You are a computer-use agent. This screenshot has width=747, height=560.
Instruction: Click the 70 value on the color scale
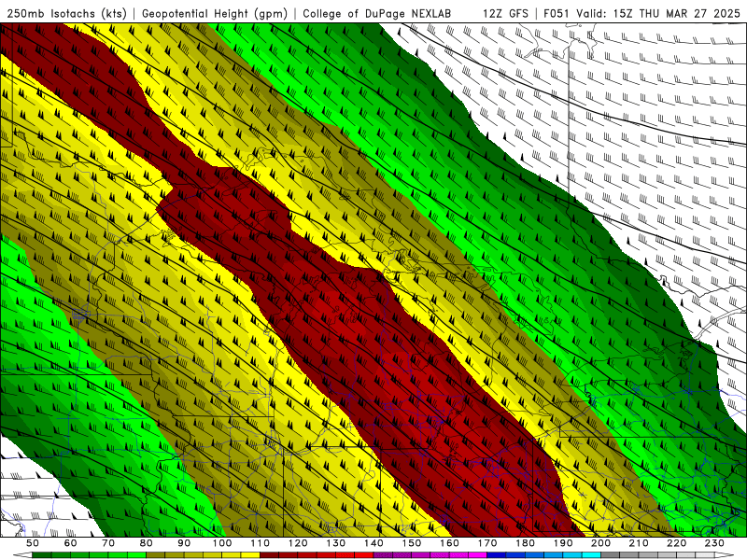[108, 543]
